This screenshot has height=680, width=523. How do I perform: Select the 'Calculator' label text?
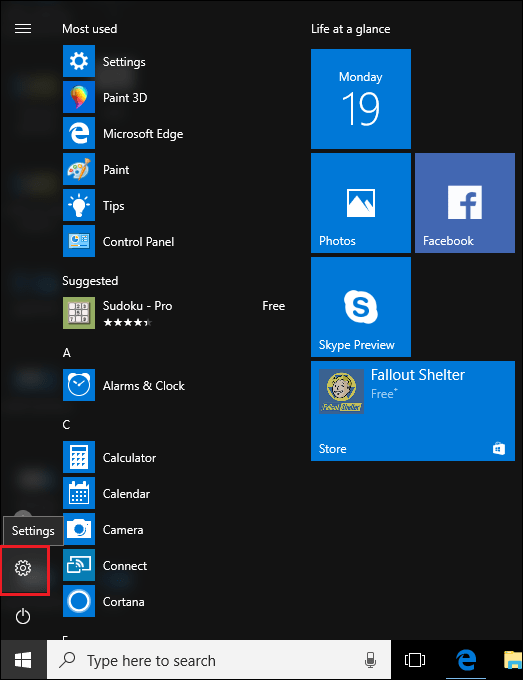point(129,458)
